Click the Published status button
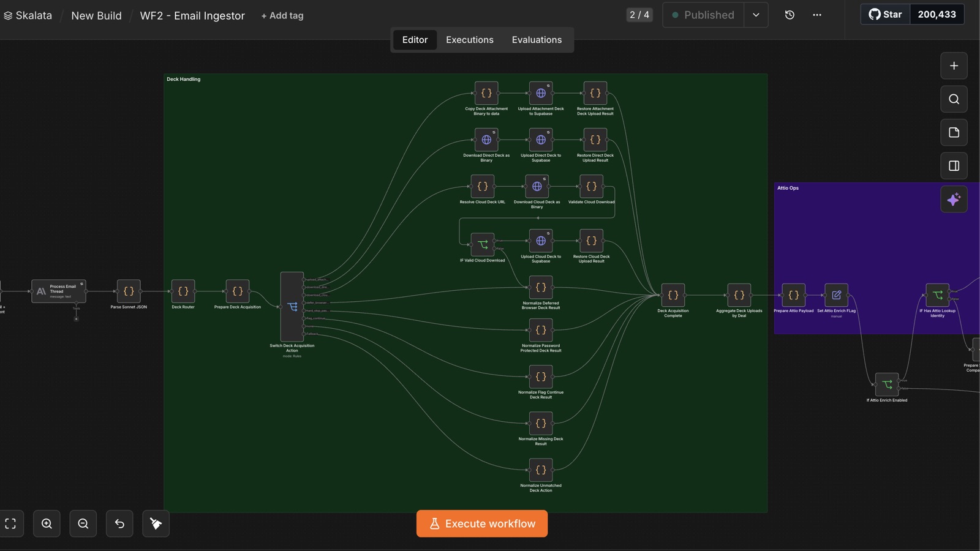The height and width of the screenshot is (551, 980). [x=703, y=15]
